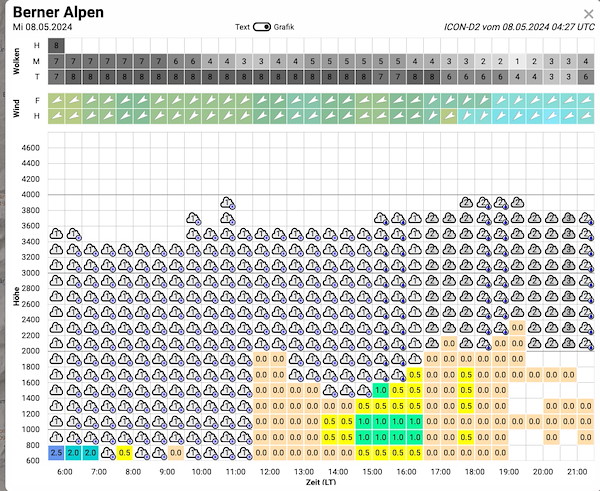Click the middle cloud cell showing 1
The image size is (600, 491).
(x=517, y=61)
